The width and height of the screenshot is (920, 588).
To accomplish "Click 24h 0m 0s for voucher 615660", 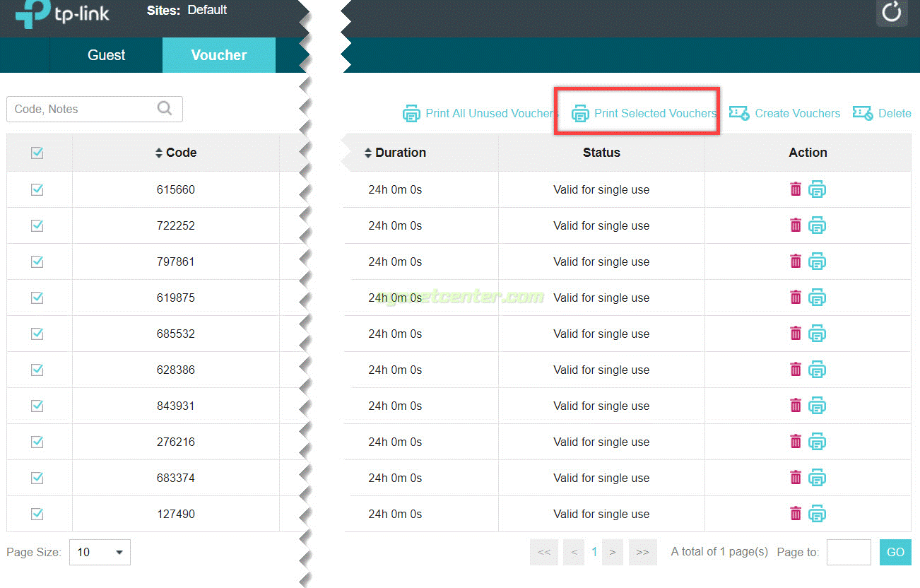I will 395,189.
